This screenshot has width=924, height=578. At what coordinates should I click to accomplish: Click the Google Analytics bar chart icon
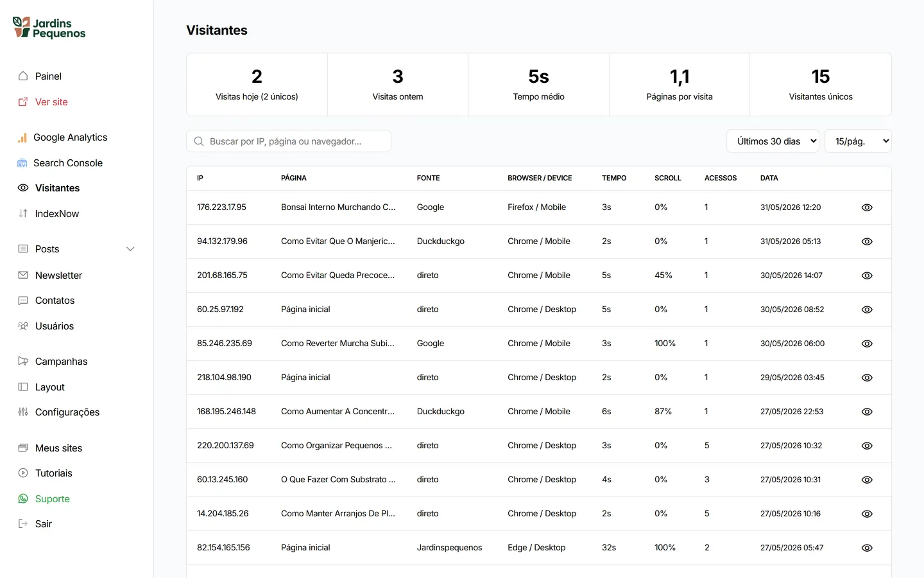click(x=22, y=137)
